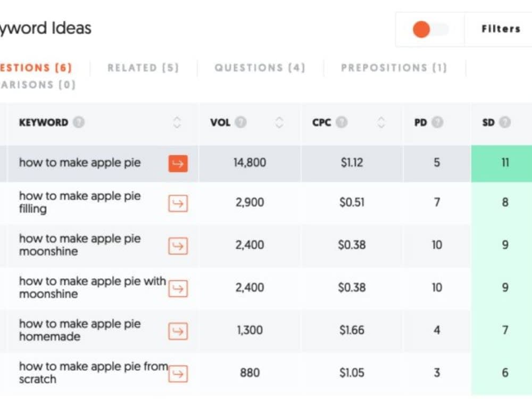The height and width of the screenshot is (399, 532).
Task: Toggle the orange filter switch
Action: pos(430,29)
